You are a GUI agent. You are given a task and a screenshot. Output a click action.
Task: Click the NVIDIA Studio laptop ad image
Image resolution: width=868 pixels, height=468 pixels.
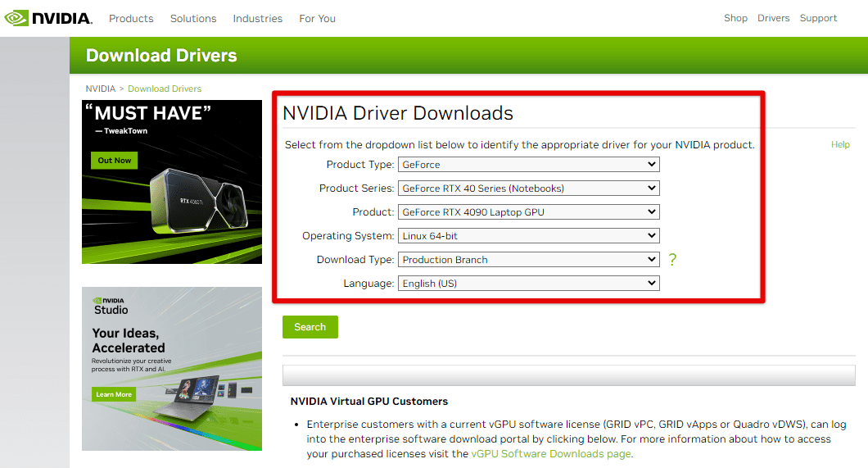172,369
